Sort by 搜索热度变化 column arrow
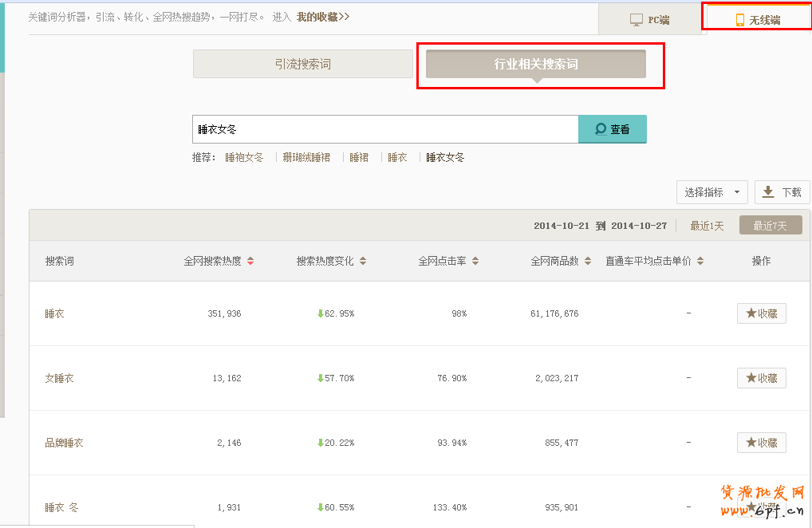 pos(363,262)
